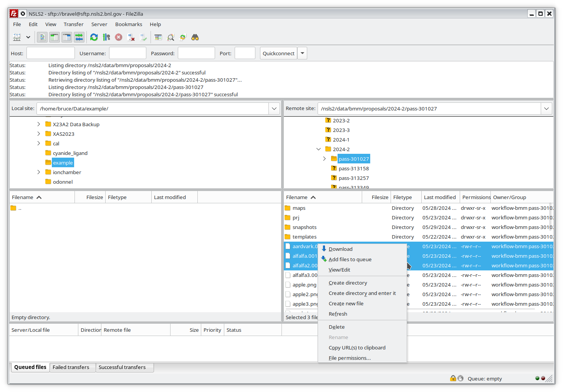The width and height of the screenshot is (563, 392).
Task: Toggle processing of the transfer queue
Action: (x=106, y=37)
